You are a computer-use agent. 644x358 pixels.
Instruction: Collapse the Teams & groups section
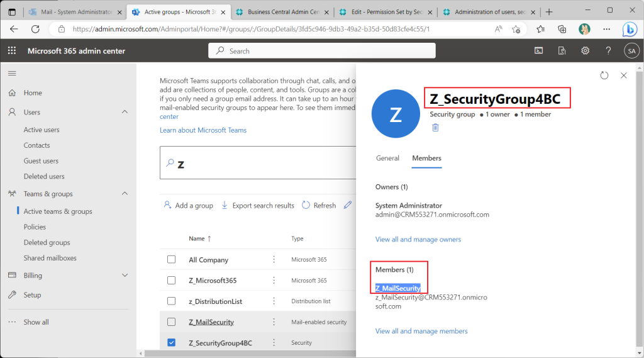point(125,194)
